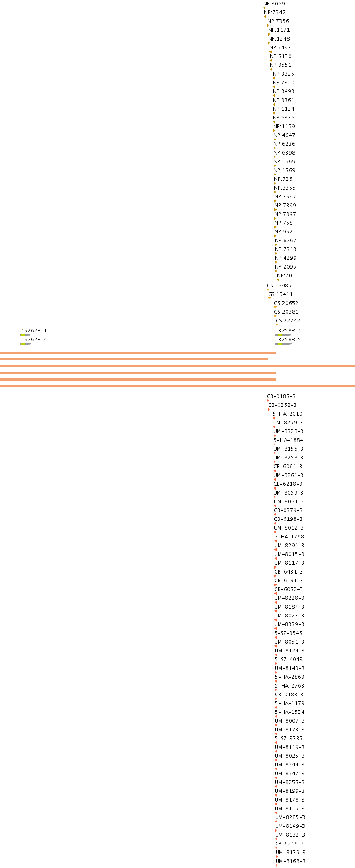Open the UM-8117-3 feature
The width and height of the screenshot is (355, 868).
(x=289, y=563)
